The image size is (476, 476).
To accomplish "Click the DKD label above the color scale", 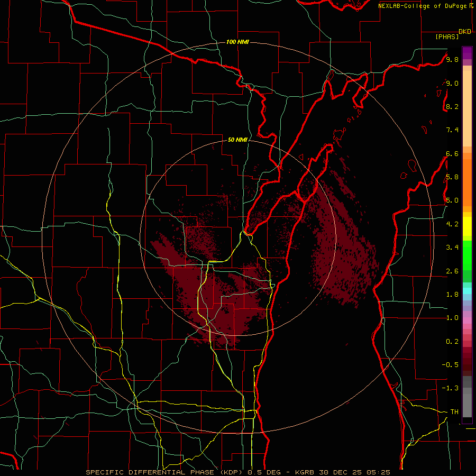I will tap(465, 32).
